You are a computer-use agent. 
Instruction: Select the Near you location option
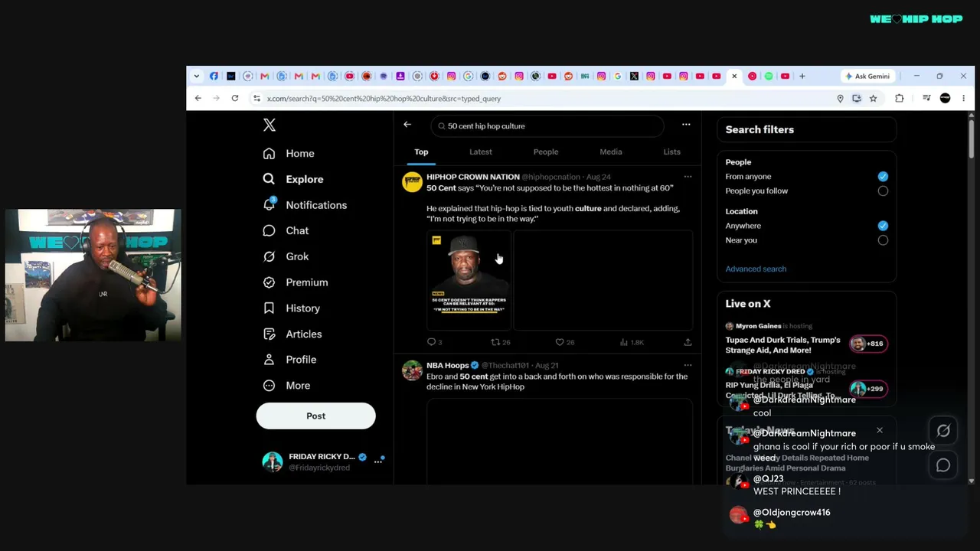pyautogui.click(x=883, y=240)
